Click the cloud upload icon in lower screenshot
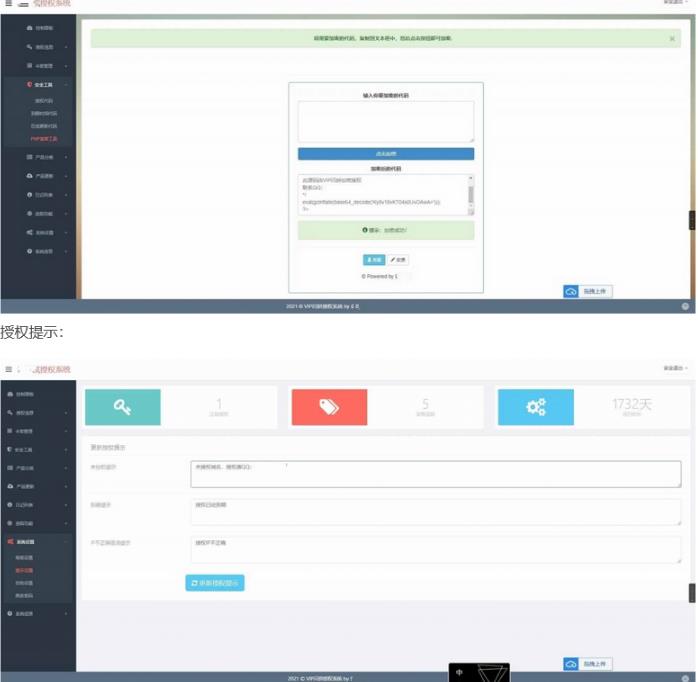The height and width of the screenshot is (682, 698). tap(572, 664)
